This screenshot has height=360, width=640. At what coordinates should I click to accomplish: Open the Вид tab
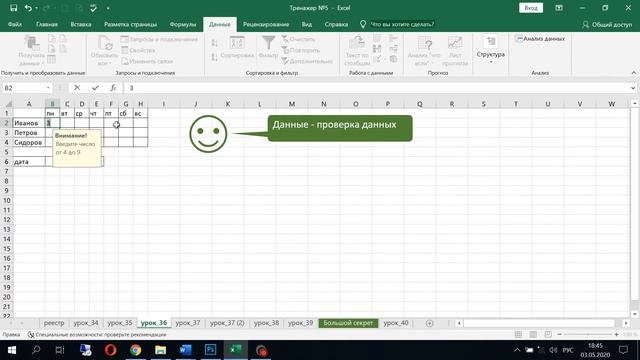[307, 24]
